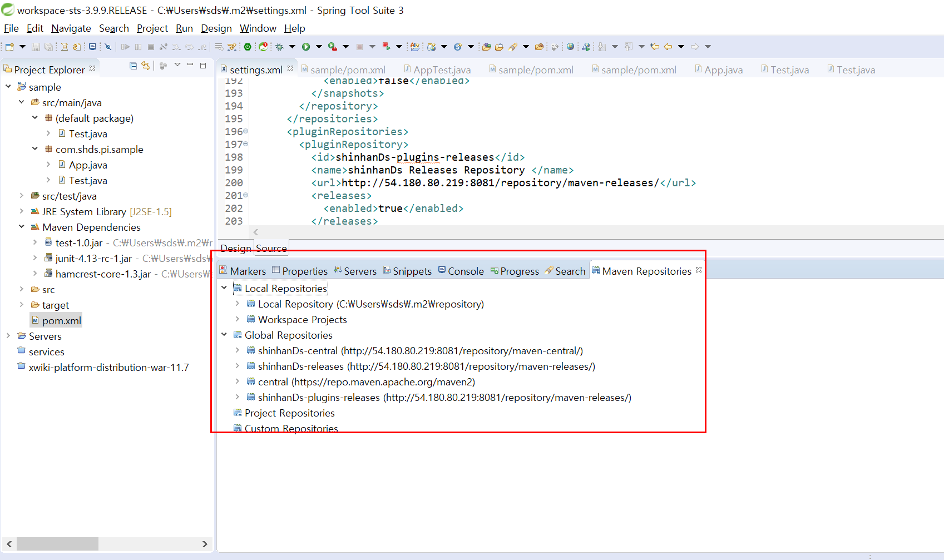Click the Save All icon

[48, 47]
